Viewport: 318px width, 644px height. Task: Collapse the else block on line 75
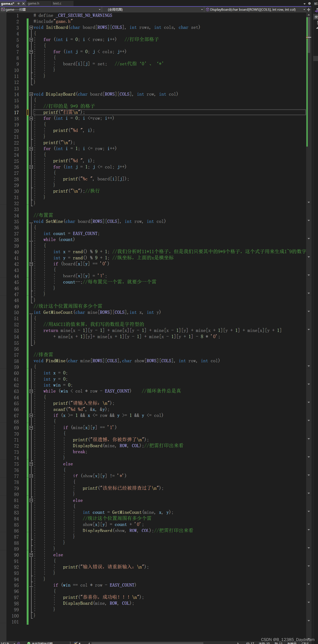point(31,464)
